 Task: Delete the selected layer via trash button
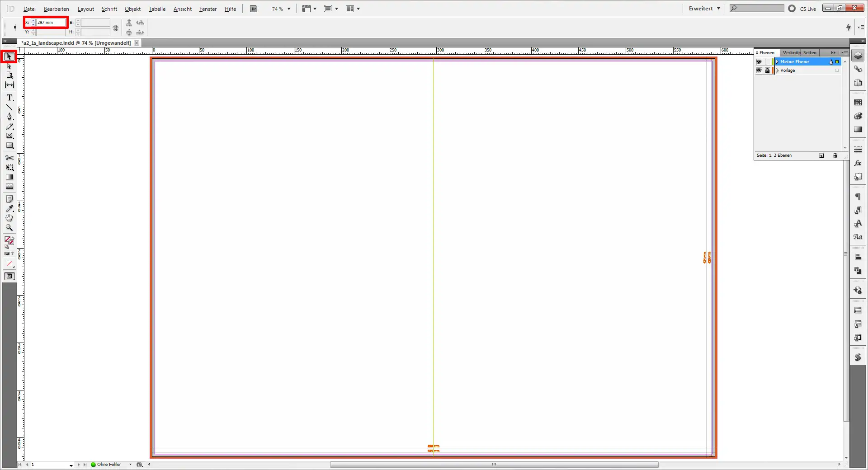click(x=835, y=155)
